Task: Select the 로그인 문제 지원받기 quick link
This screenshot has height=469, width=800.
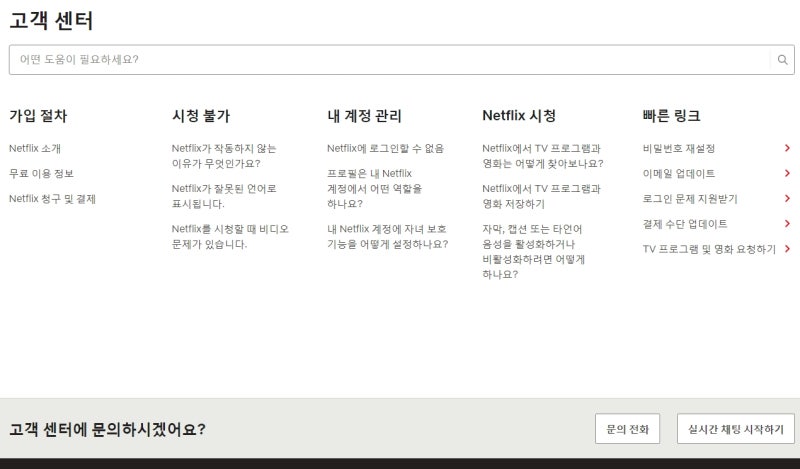Action: click(x=690, y=199)
